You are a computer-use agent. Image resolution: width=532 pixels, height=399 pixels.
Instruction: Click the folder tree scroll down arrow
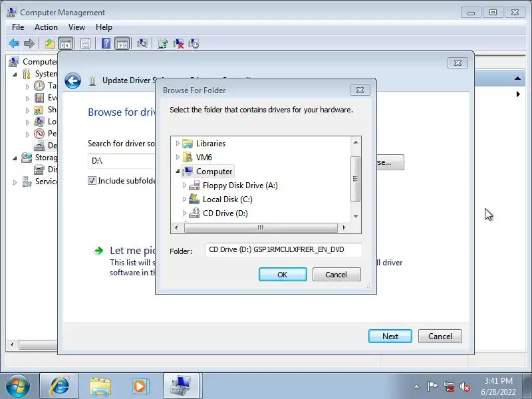[x=356, y=217]
